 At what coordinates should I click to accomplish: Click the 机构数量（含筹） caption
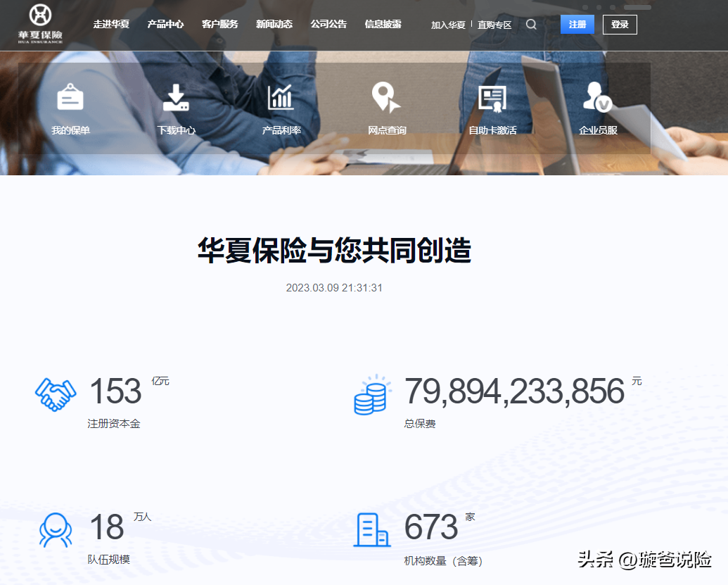click(443, 561)
